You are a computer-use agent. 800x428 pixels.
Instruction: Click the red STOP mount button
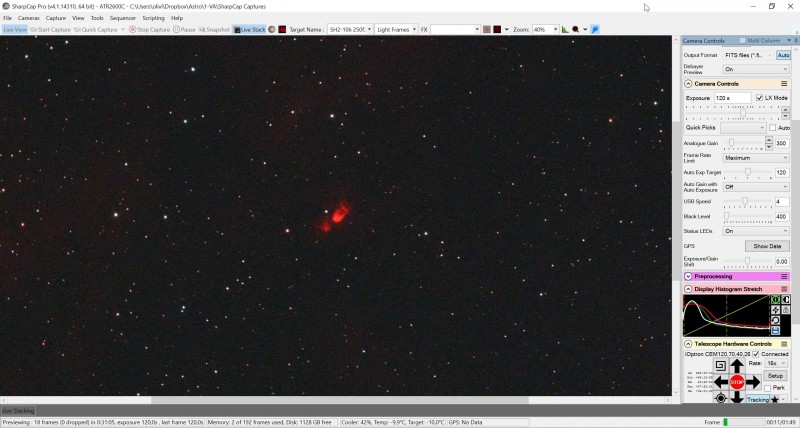pos(737,382)
